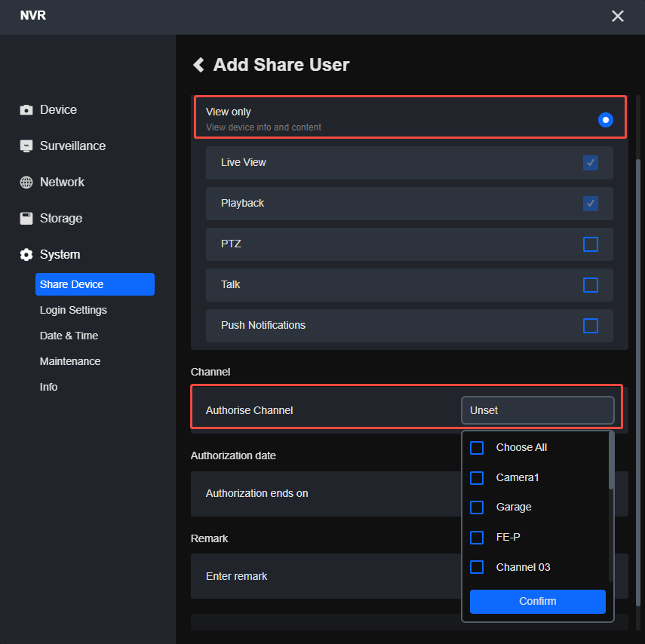645x644 pixels.
Task: Open the Surveillance menu section
Action: tap(72, 146)
